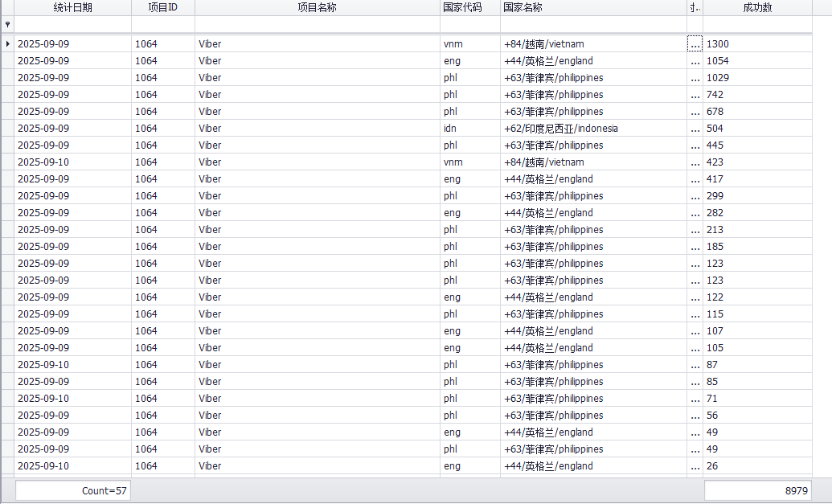This screenshot has height=504, width=832.
Task: Select the success count cell 107
Action: (757, 331)
